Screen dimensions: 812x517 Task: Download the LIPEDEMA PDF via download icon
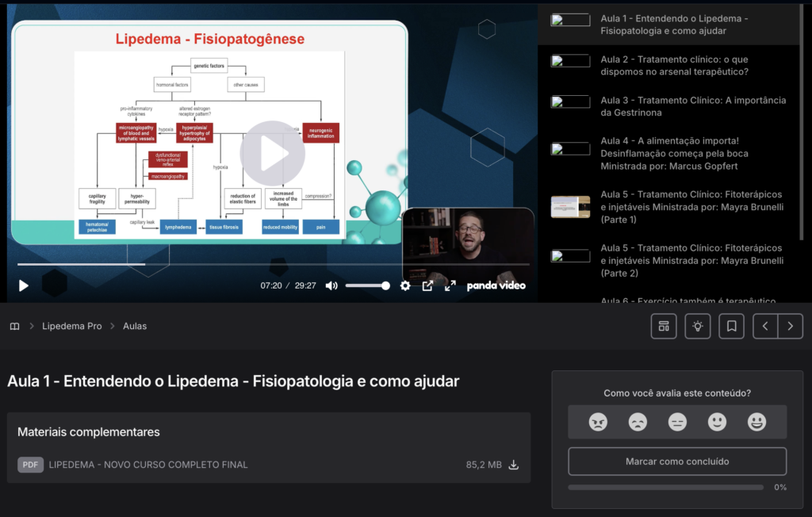[513, 465]
